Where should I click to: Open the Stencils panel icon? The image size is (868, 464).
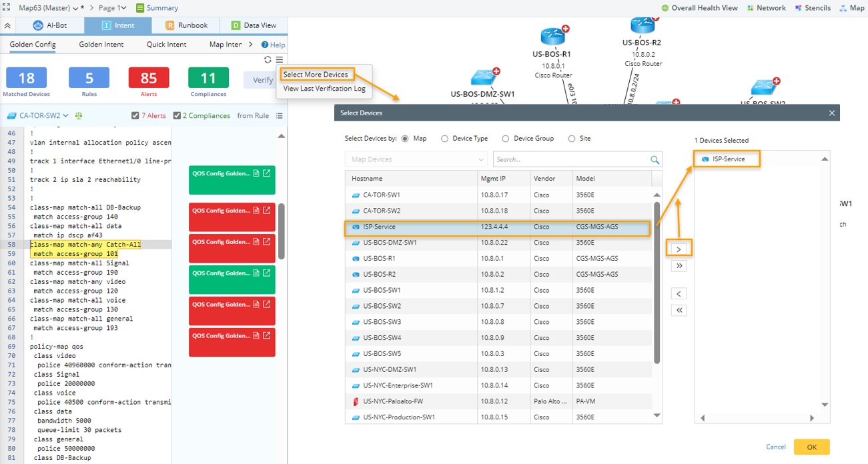pyautogui.click(x=799, y=8)
